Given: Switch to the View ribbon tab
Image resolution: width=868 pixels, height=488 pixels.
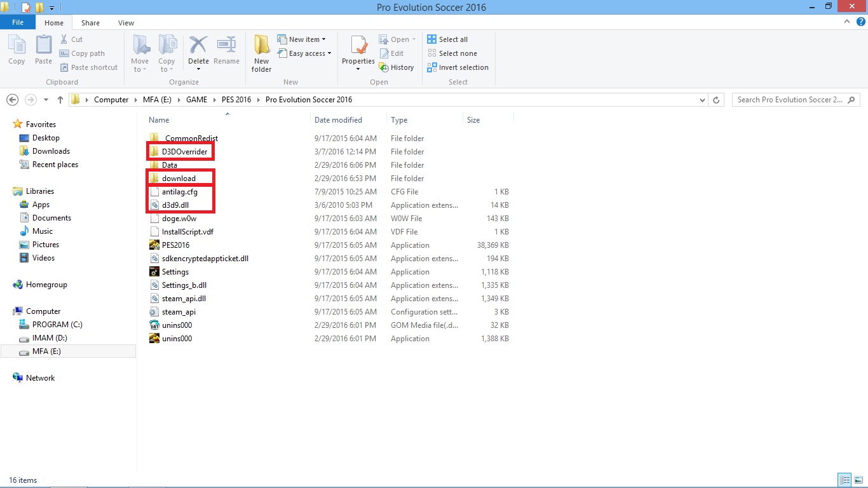Looking at the screenshot, I should click(x=126, y=23).
